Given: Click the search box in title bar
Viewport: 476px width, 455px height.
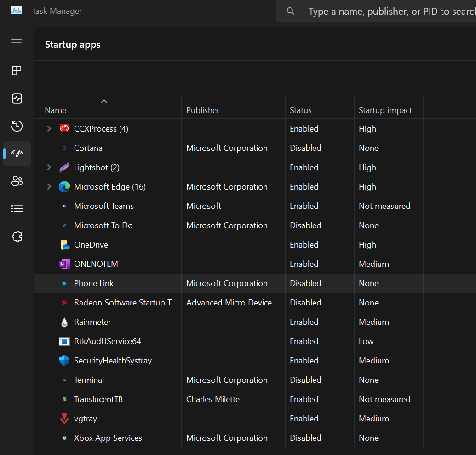Looking at the screenshot, I should [382, 12].
